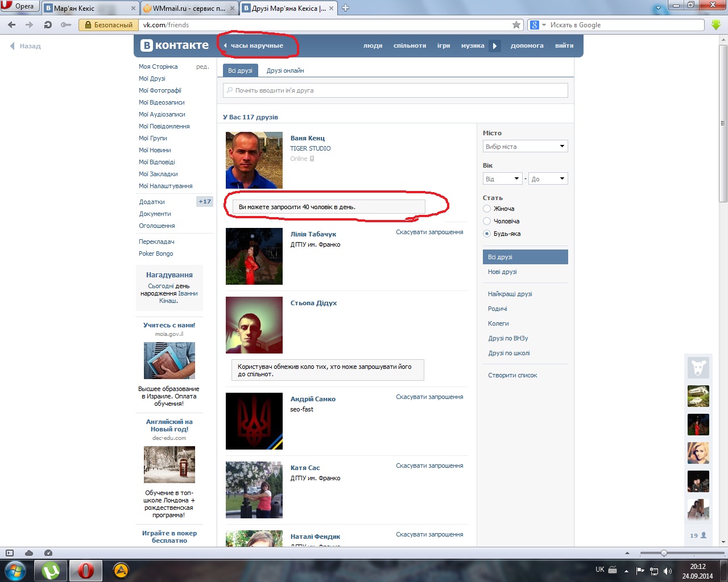Open the Найкращі друзі list
This screenshot has width=728, height=582.
pos(510,294)
